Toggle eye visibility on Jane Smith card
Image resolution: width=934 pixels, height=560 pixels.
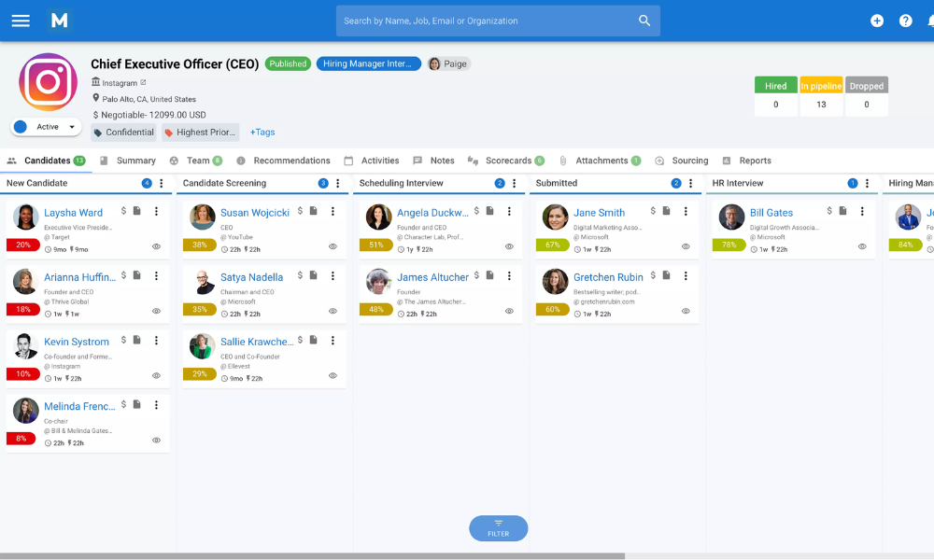point(686,246)
